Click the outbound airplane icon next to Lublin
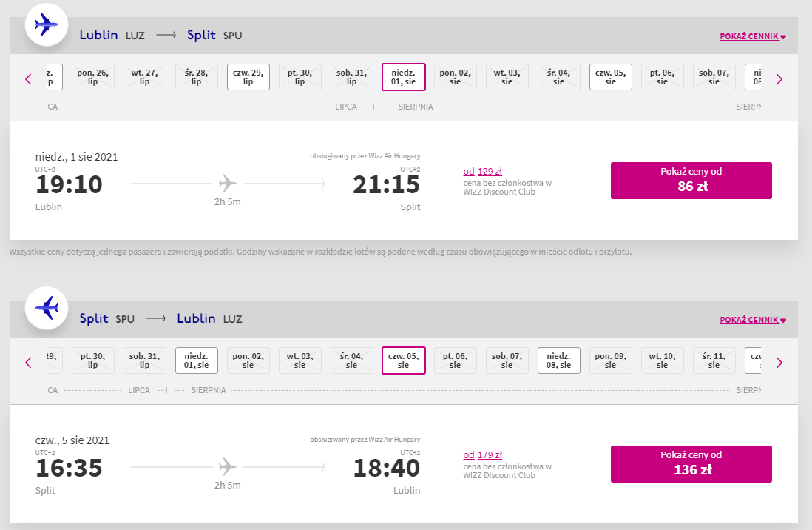This screenshot has height=530, width=812. [x=47, y=24]
